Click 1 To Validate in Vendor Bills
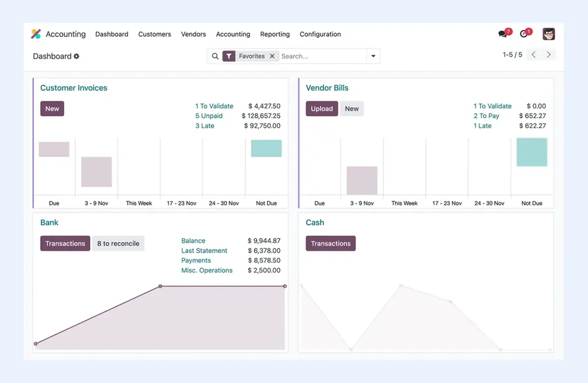 click(x=492, y=106)
